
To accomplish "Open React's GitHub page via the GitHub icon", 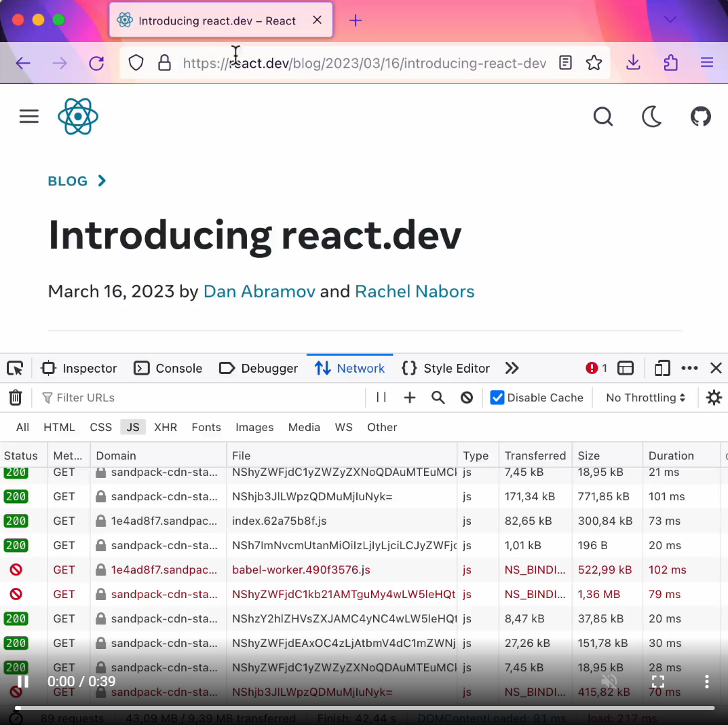I will click(701, 116).
